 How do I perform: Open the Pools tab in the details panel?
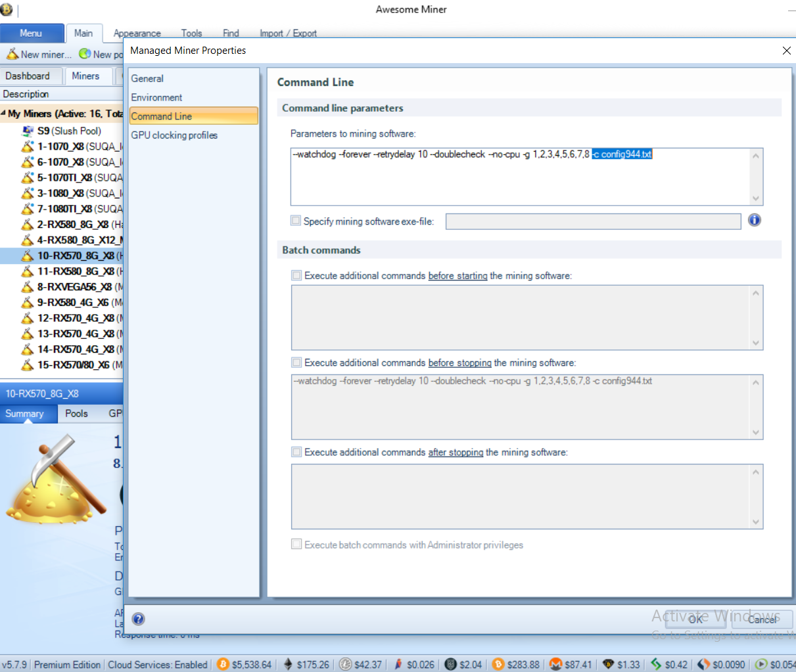pos(76,414)
